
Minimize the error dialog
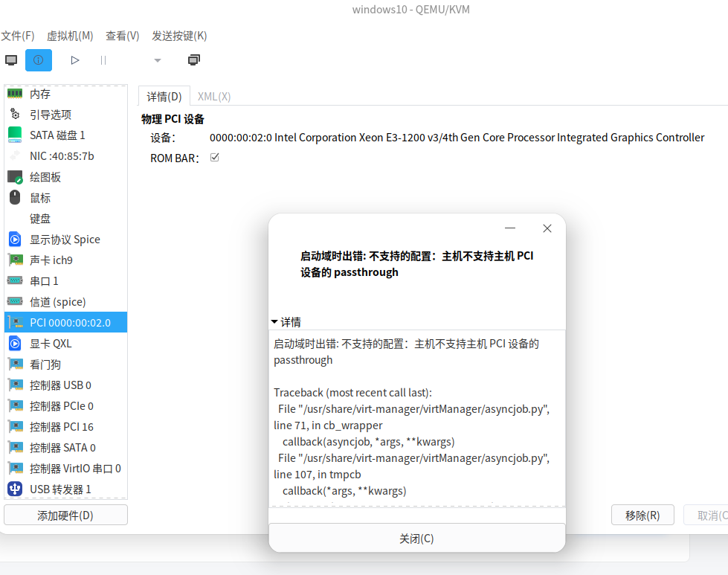click(510, 228)
